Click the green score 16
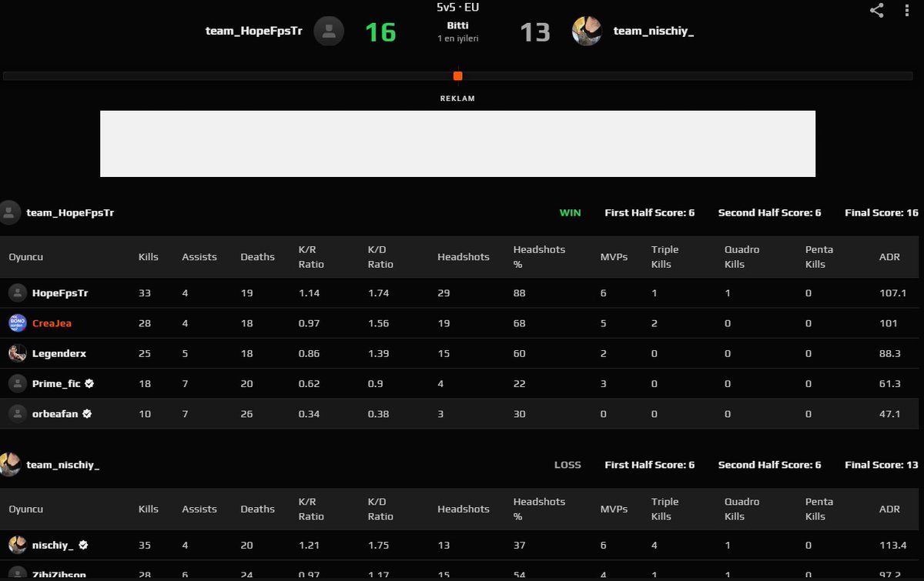Image resolution: width=924 pixels, height=581 pixels. tap(380, 32)
